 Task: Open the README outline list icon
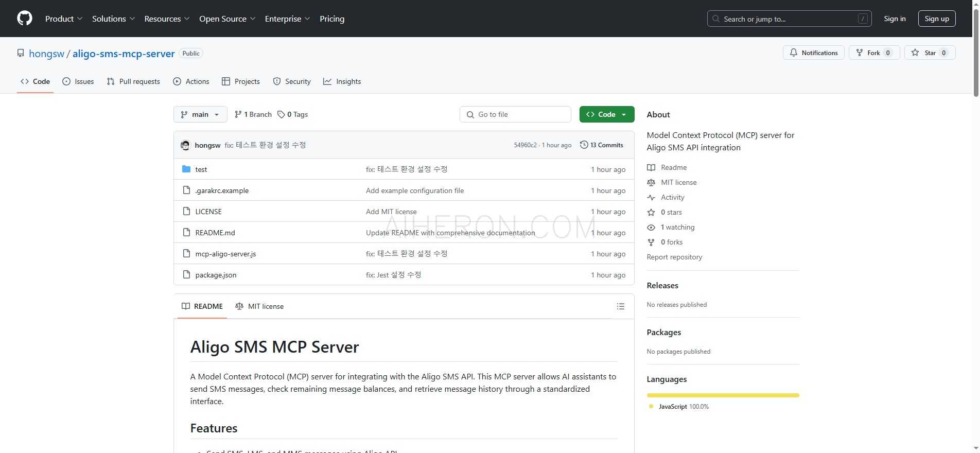coord(621,306)
